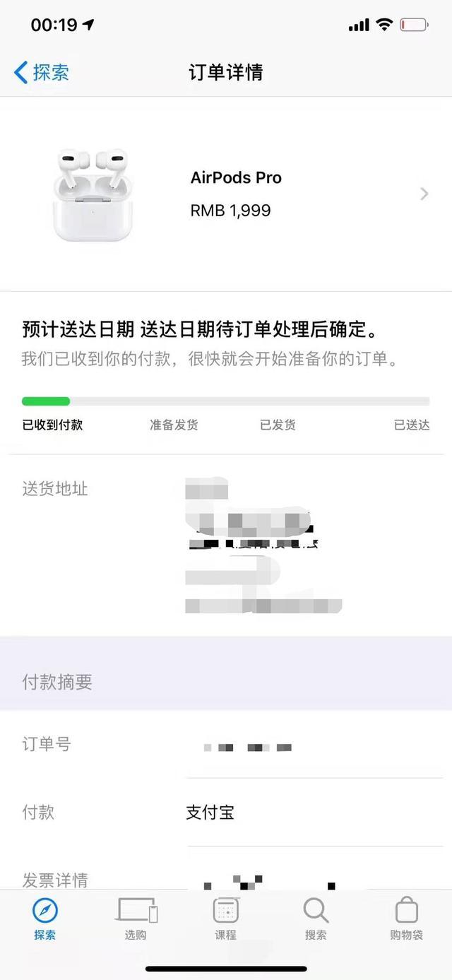Select the 已送达 progress stage
This screenshot has height=980, width=452.
pyautogui.click(x=412, y=425)
